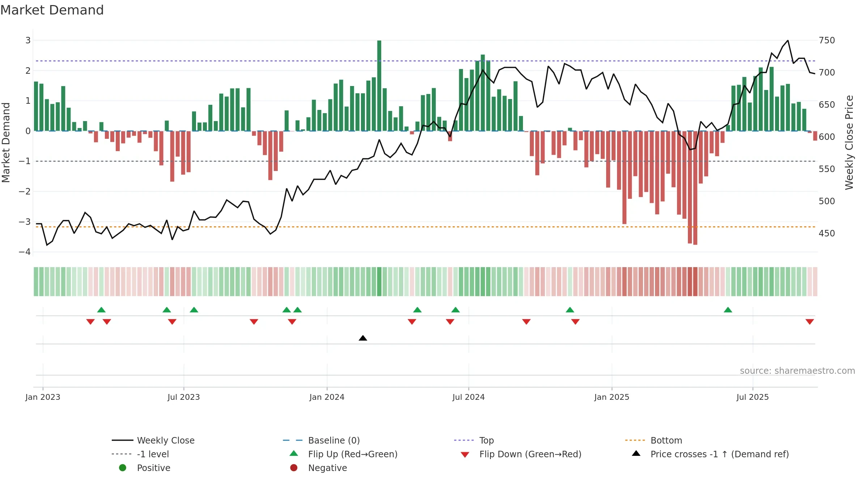868x488 pixels.
Task: Click the purple dotted Top line sample in legend
Action: (x=464, y=440)
